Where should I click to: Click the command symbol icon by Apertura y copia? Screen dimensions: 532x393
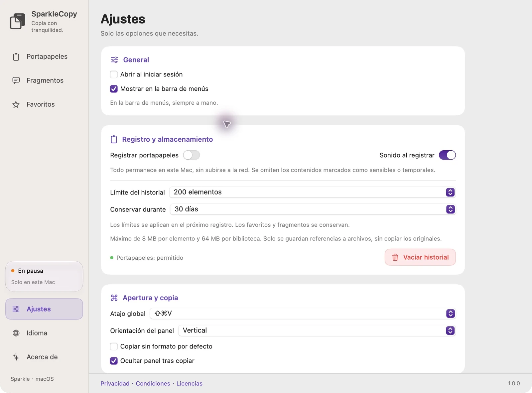tap(114, 298)
